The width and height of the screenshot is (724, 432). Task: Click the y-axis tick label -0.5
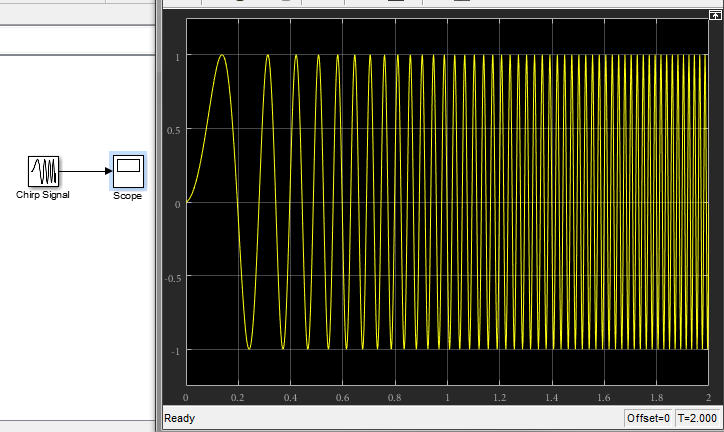pyautogui.click(x=171, y=277)
